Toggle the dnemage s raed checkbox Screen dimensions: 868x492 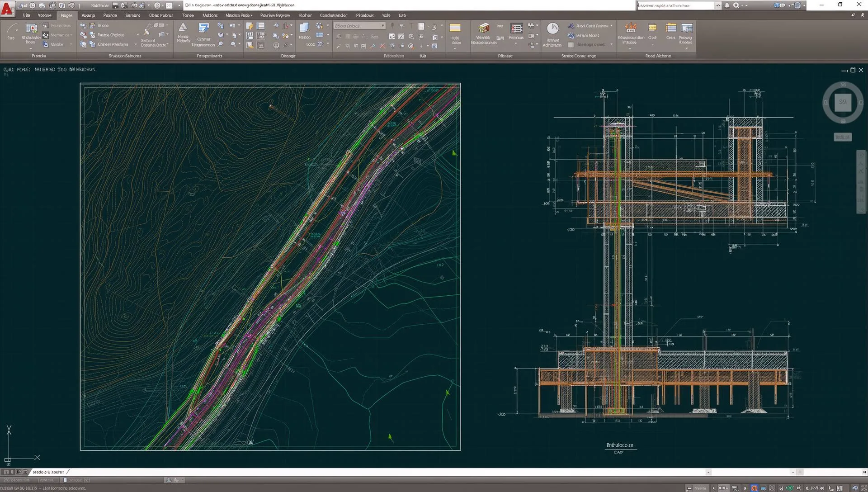(x=571, y=45)
